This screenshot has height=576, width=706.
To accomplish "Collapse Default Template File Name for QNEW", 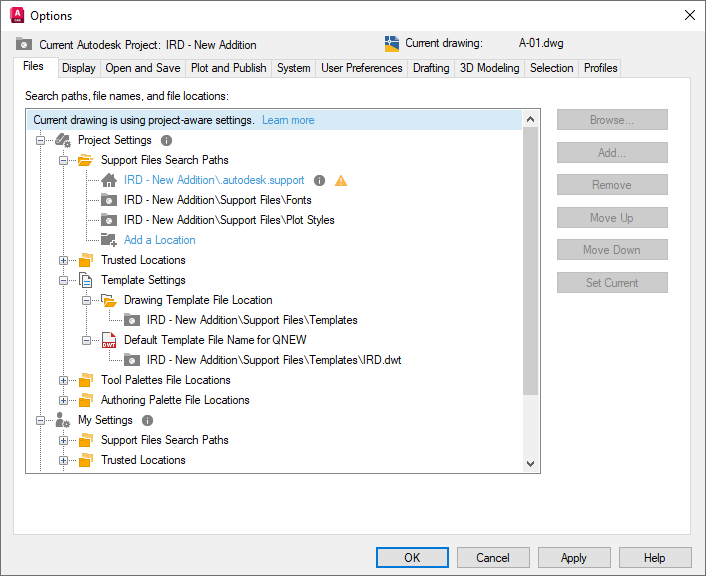I will click(86, 340).
